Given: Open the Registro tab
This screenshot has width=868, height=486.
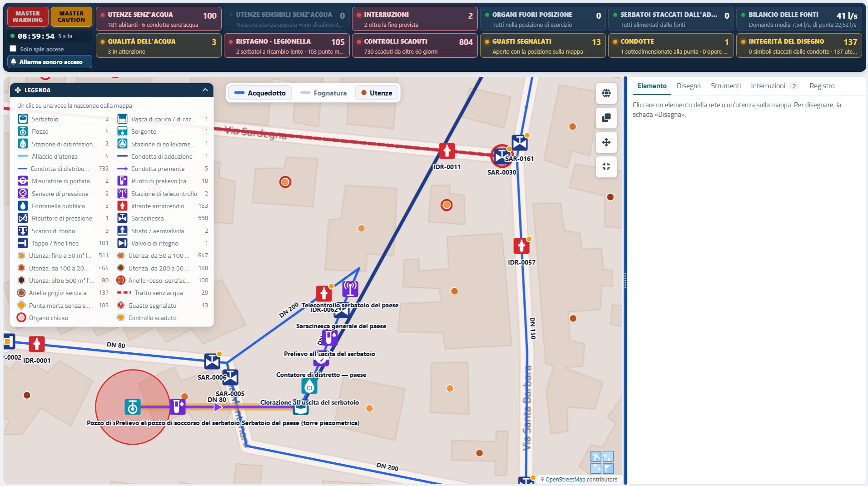Looking at the screenshot, I should (822, 86).
